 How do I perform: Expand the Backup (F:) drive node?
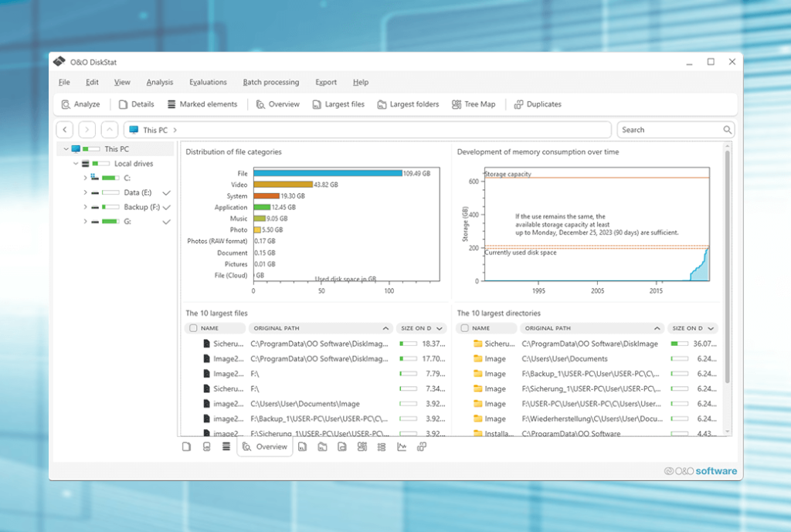(85, 207)
